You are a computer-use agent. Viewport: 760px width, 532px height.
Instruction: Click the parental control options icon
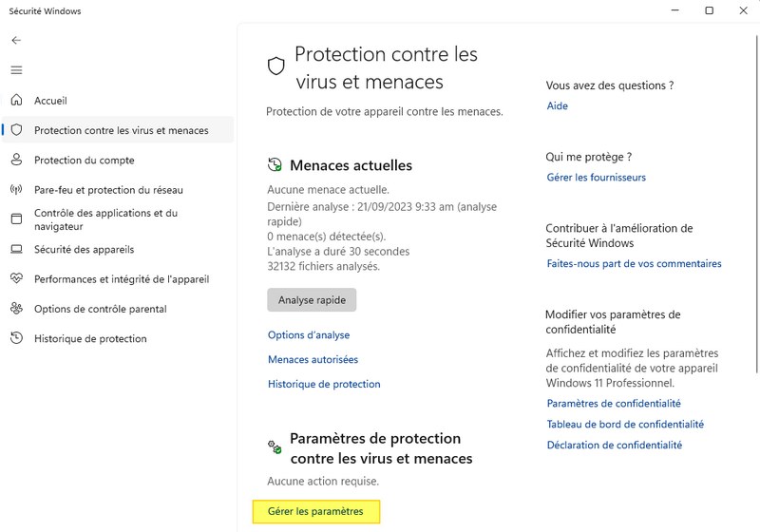coord(16,309)
